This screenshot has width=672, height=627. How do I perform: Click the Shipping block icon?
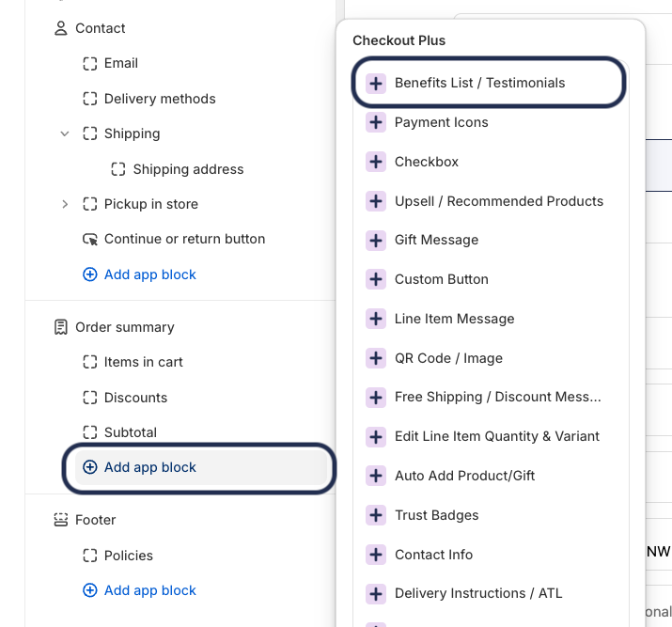90,133
